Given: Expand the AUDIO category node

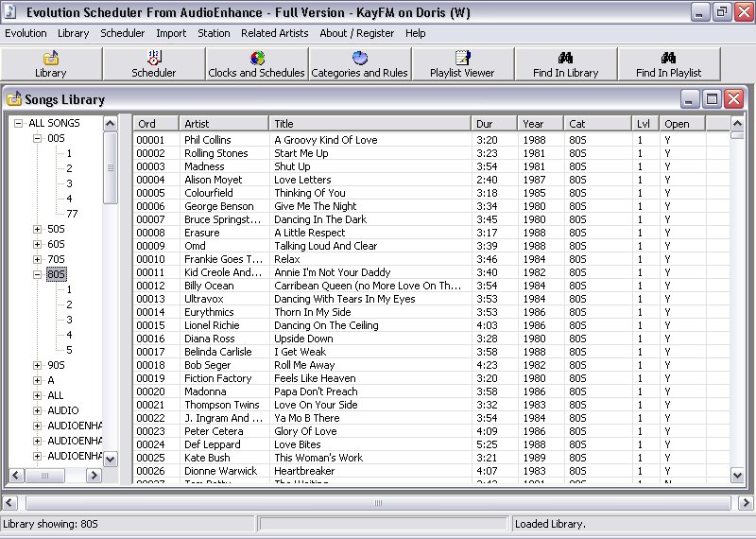Looking at the screenshot, I should pyautogui.click(x=37, y=410).
